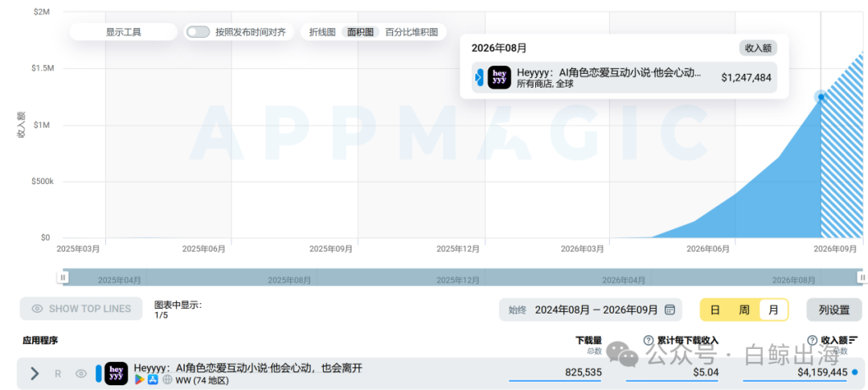Select the 日 granularity option
The image size is (868, 390).
click(714, 310)
